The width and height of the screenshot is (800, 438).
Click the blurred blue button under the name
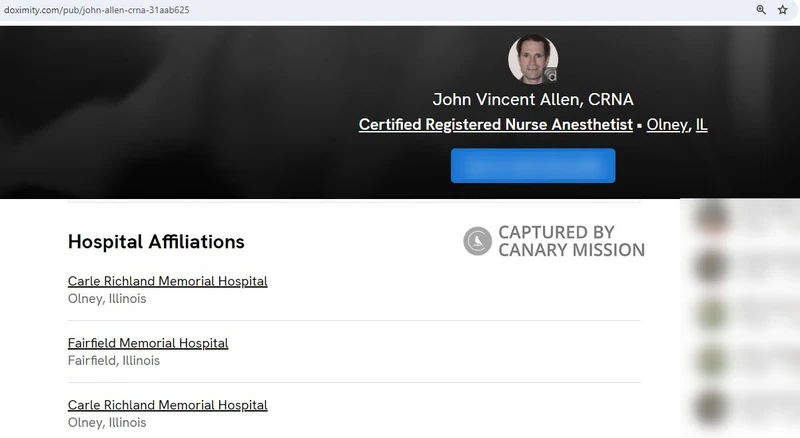[533, 165]
